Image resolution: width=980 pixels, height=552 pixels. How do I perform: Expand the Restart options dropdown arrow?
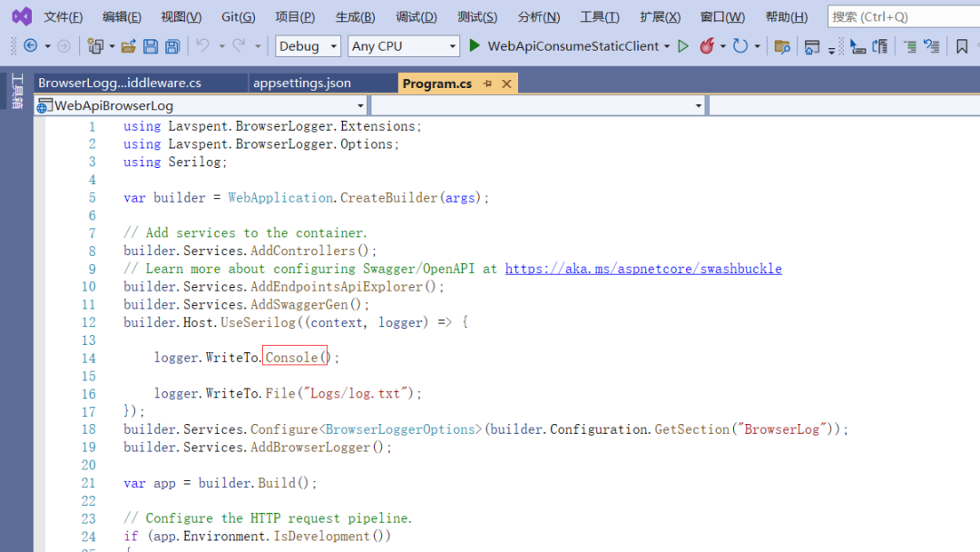tap(757, 46)
